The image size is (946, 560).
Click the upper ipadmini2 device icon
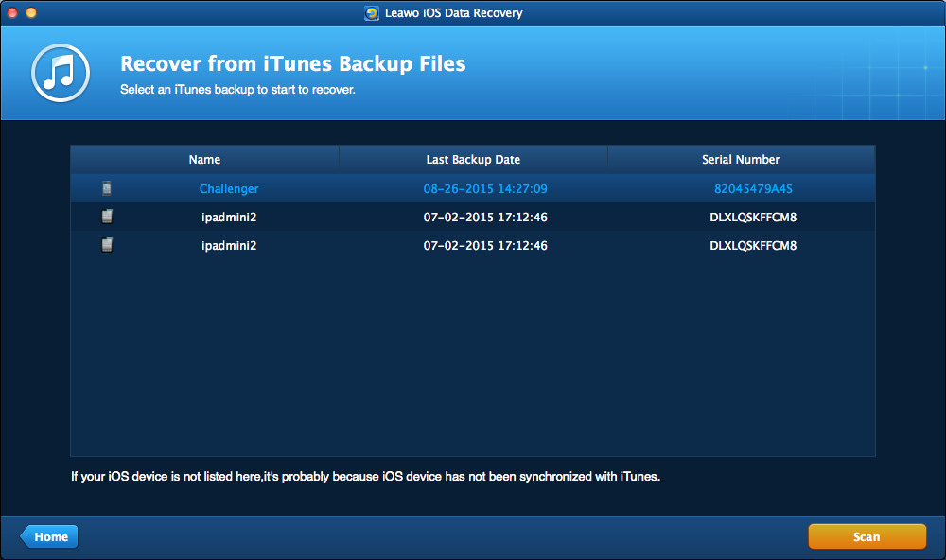[x=107, y=217]
